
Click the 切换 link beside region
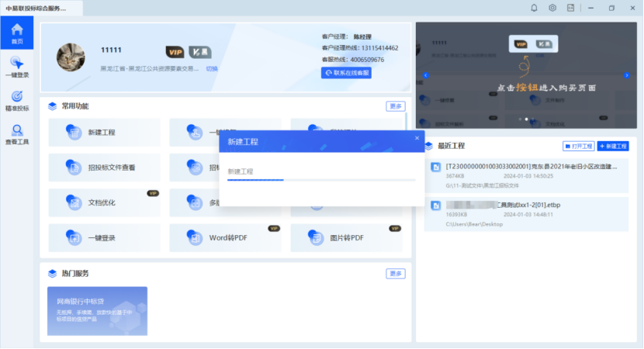212,68
